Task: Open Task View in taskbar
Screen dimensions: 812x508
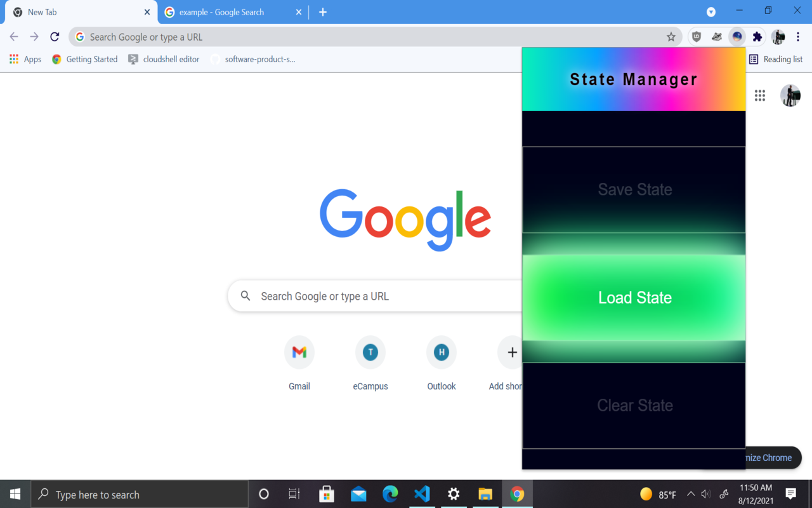Action: pos(294,494)
